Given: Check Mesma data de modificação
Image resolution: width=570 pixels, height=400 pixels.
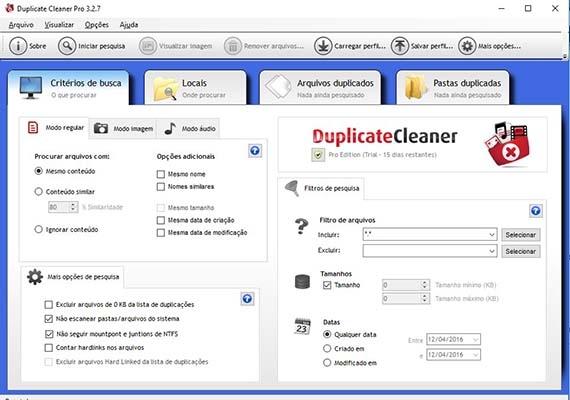Looking at the screenshot, I should point(161,233).
